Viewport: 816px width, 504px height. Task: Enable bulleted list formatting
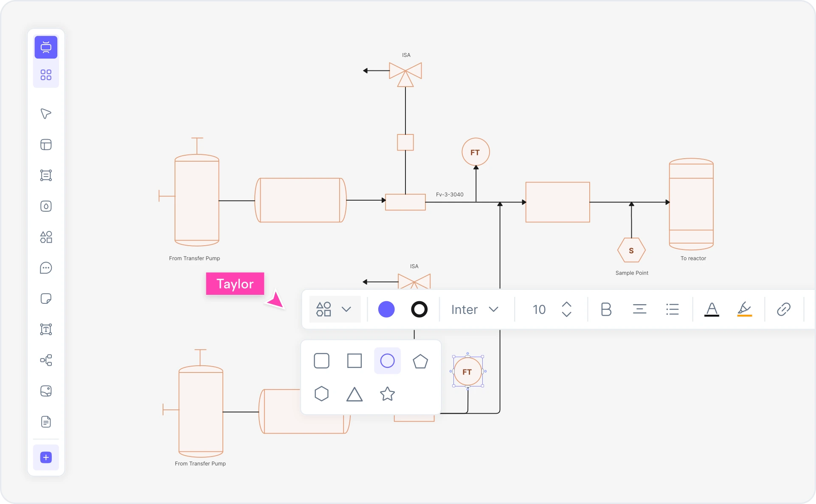[672, 309]
